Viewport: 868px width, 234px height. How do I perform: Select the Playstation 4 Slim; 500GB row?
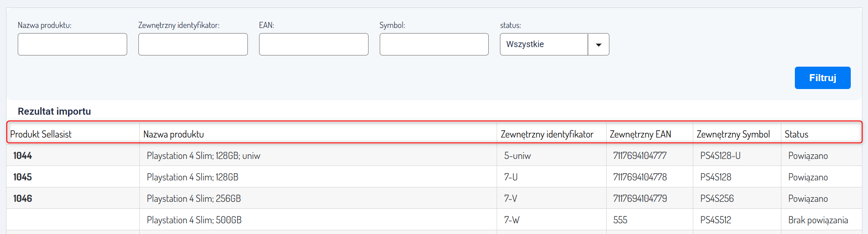point(194,220)
